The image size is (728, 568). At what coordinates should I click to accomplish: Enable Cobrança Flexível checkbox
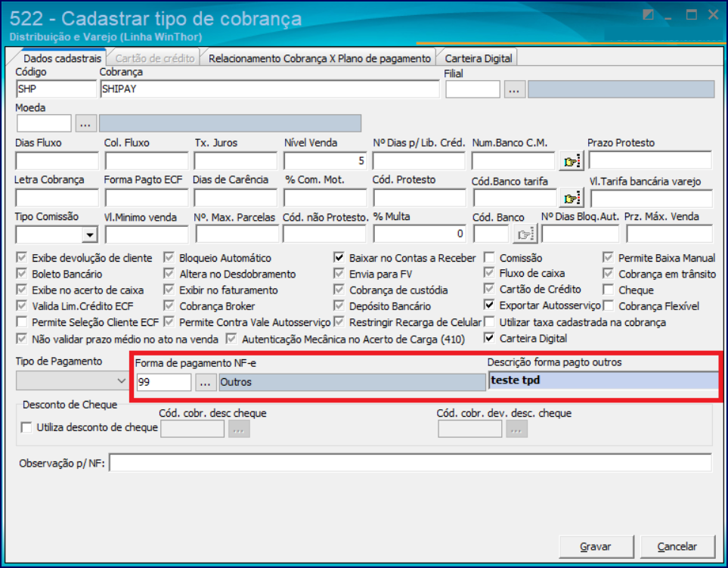(609, 306)
